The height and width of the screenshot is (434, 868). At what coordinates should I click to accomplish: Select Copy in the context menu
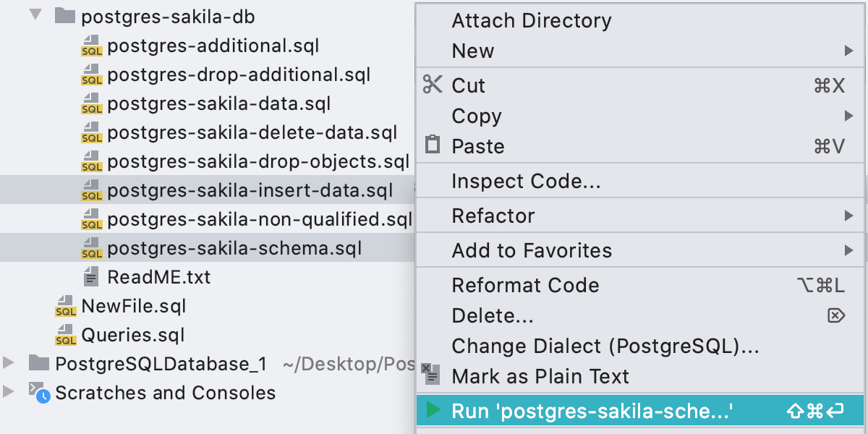click(641, 116)
